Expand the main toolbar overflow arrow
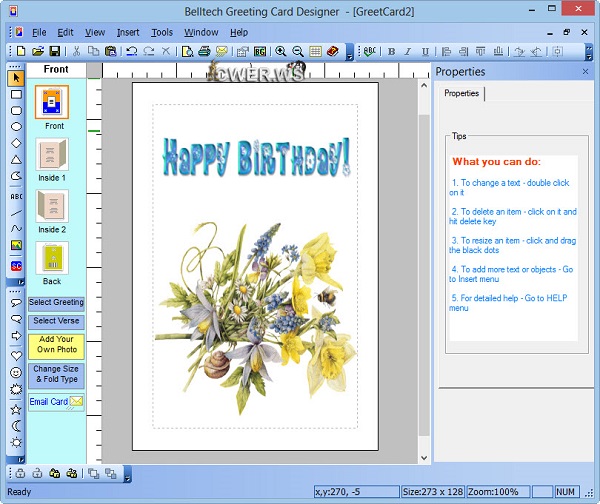Image resolution: width=600 pixels, height=504 pixels. click(350, 53)
